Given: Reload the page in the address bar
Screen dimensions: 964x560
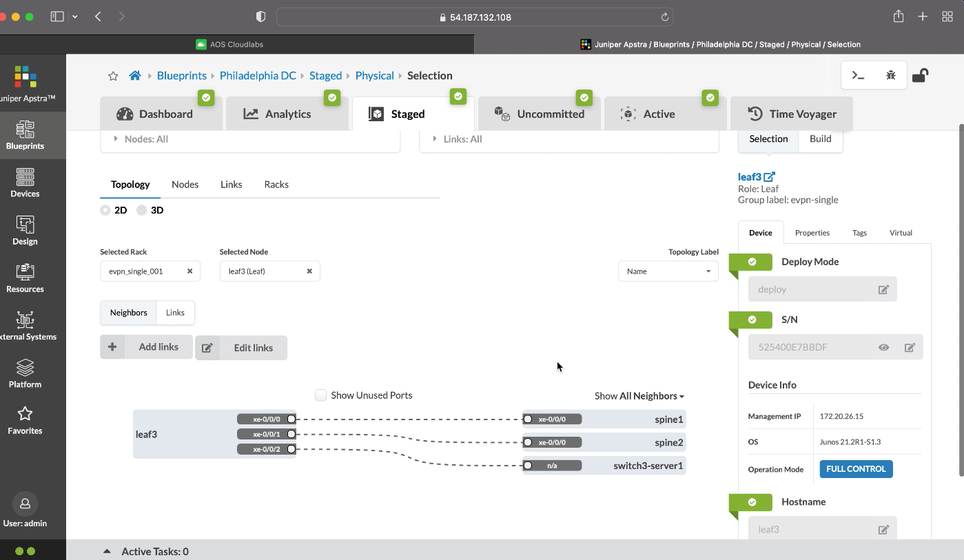Looking at the screenshot, I should pos(665,17).
